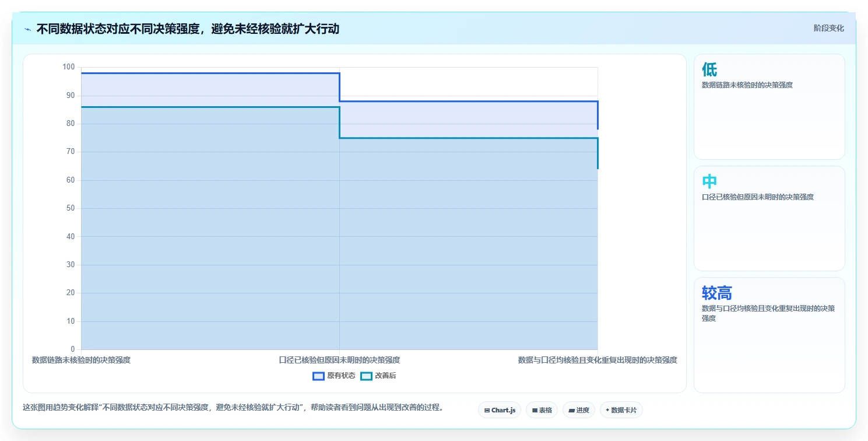Screen dimensions: 868x441
Task: Click the card description 数据与口径均核验且变化重复出现时的决策强度
Action: [768, 313]
